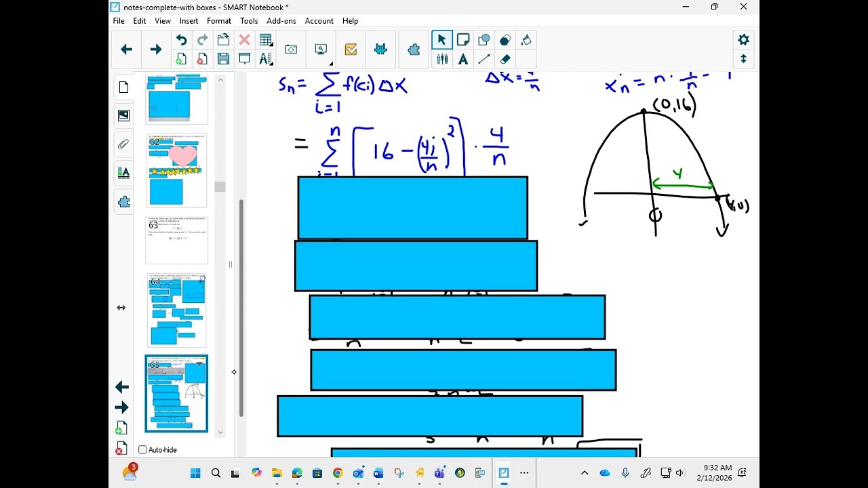The width and height of the screenshot is (868, 488).
Task: Select the Text tool
Action: [x=463, y=59]
